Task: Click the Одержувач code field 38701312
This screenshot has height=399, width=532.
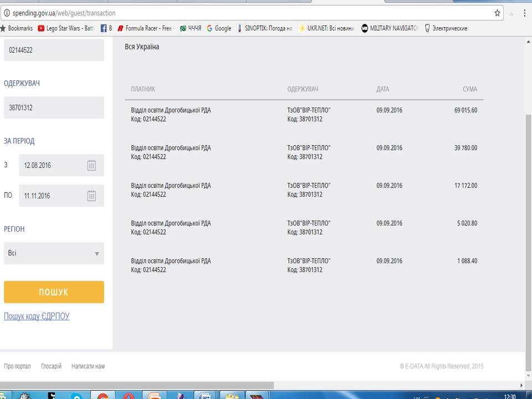Action: (x=54, y=108)
